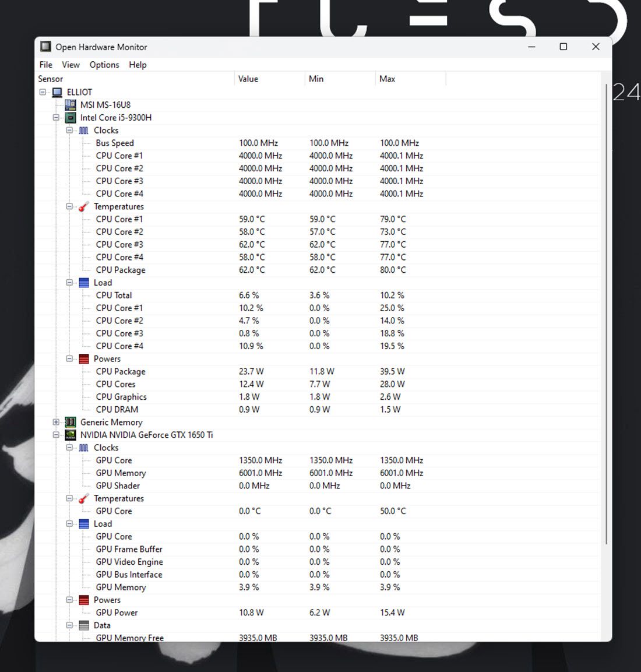Select CPU Core #1 under CPU Clocks
The image size is (641, 672).
tap(317, 156)
